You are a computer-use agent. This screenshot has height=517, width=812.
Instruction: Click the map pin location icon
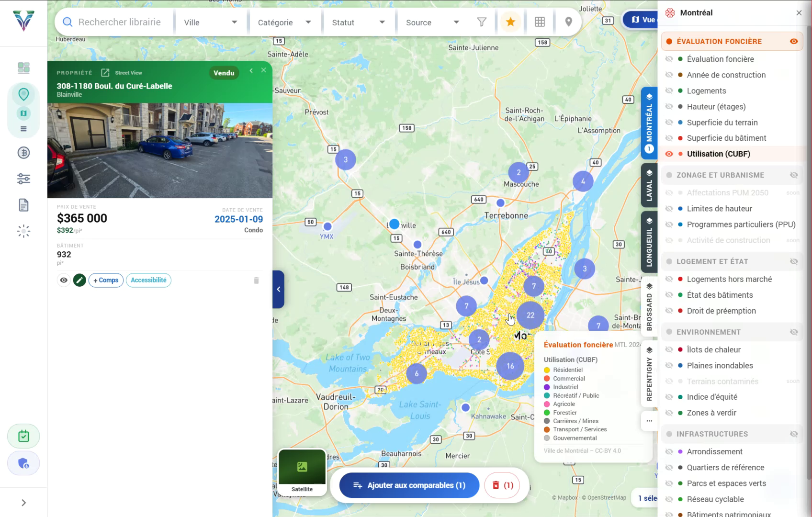pyautogui.click(x=568, y=22)
